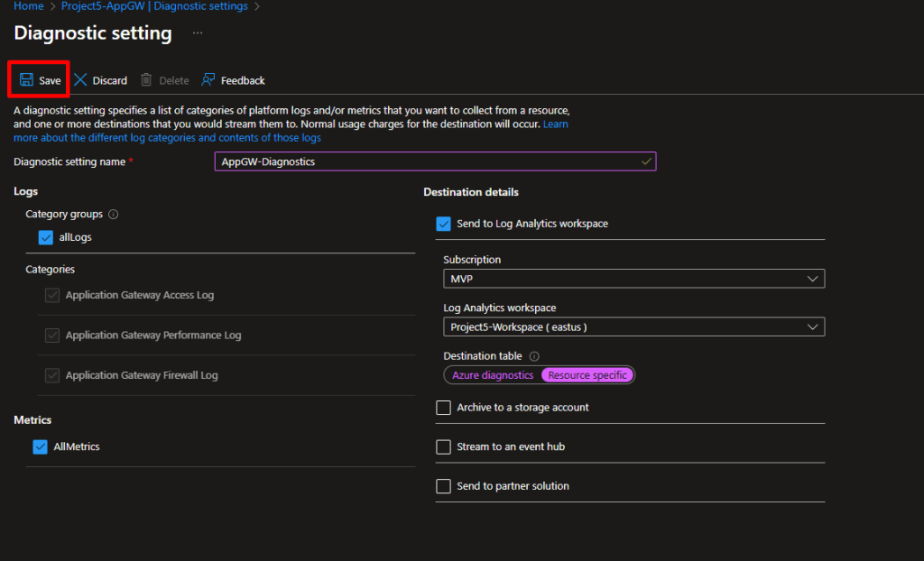Select Azure diagnostics destination table option
Viewport: 924px width, 561px height.
point(493,375)
